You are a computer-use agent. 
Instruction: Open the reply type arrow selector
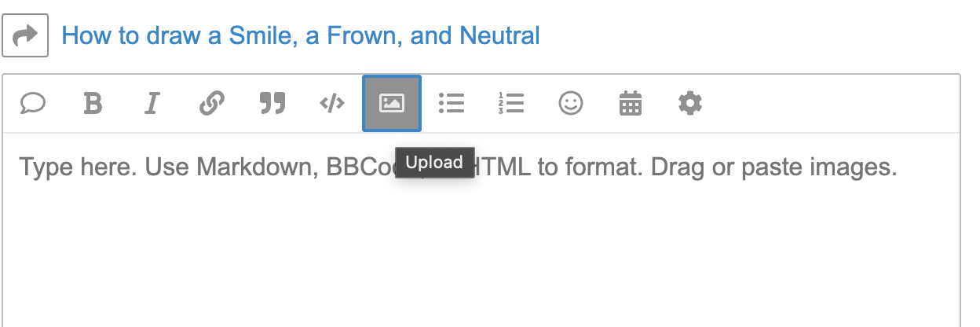[25, 35]
